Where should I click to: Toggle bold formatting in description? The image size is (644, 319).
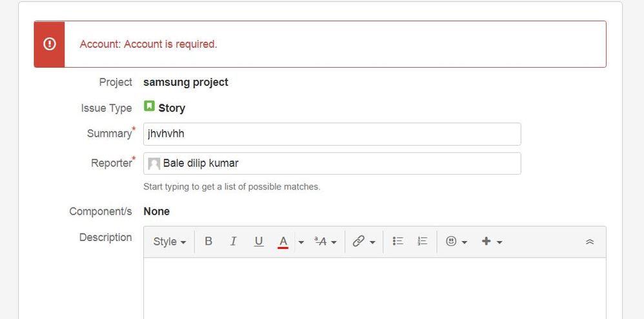[208, 242]
